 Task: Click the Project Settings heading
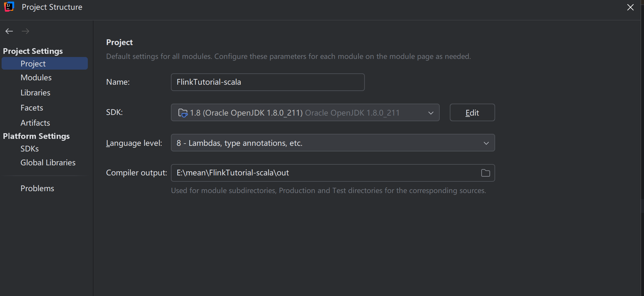click(33, 51)
